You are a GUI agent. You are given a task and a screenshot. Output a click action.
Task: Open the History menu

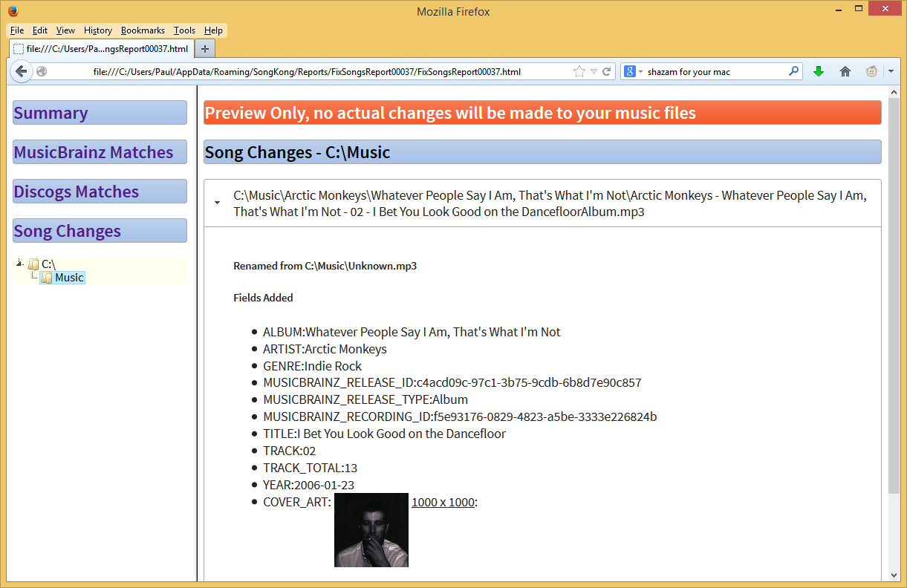click(x=98, y=30)
